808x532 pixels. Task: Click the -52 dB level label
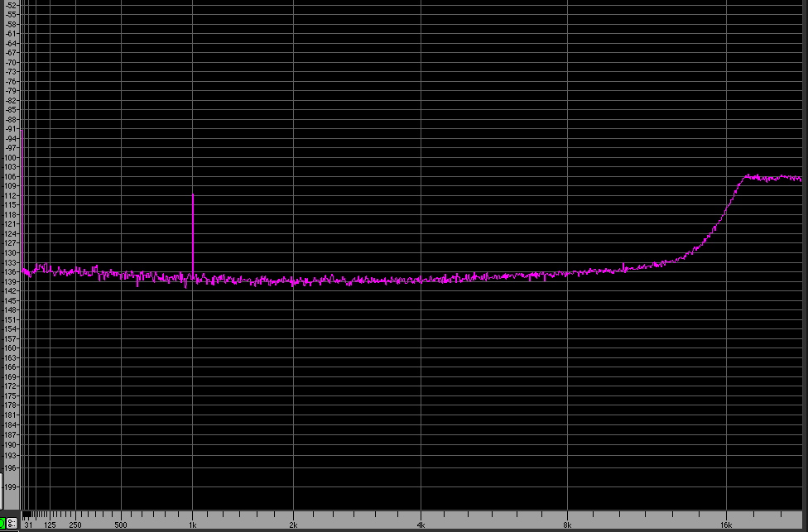pyautogui.click(x=10, y=5)
